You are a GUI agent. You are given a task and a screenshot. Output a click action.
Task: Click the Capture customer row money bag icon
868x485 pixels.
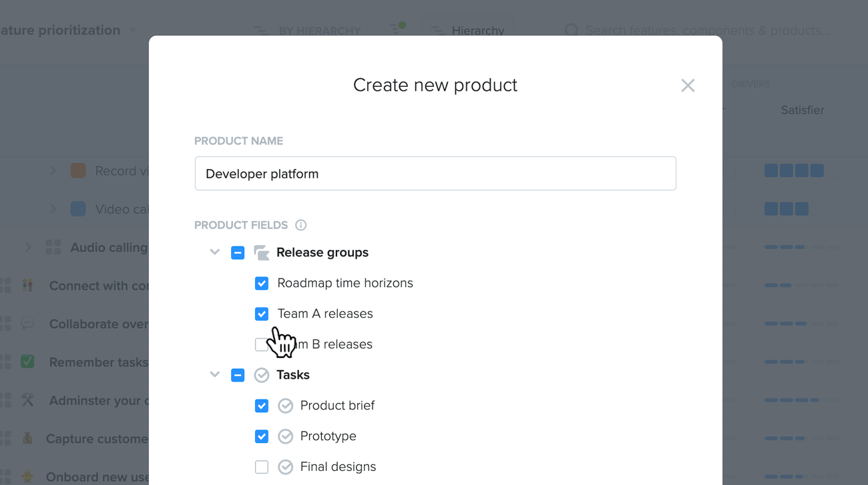pos(27,438)
